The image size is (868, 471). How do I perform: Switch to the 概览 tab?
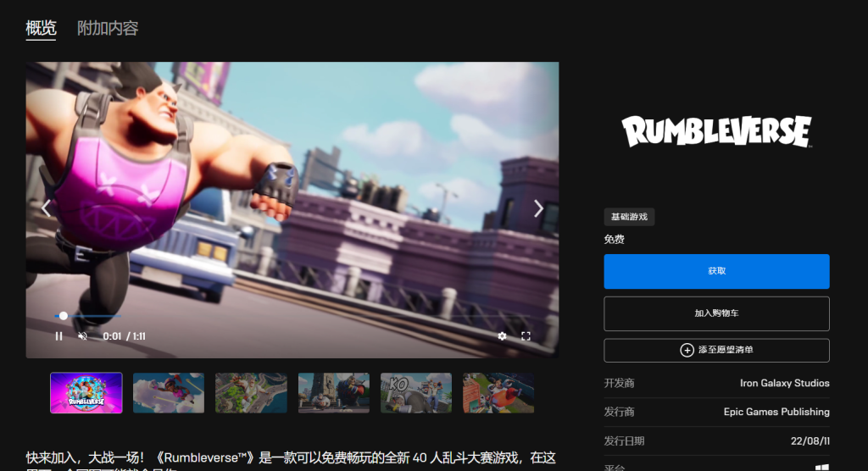tap(41, 28)
